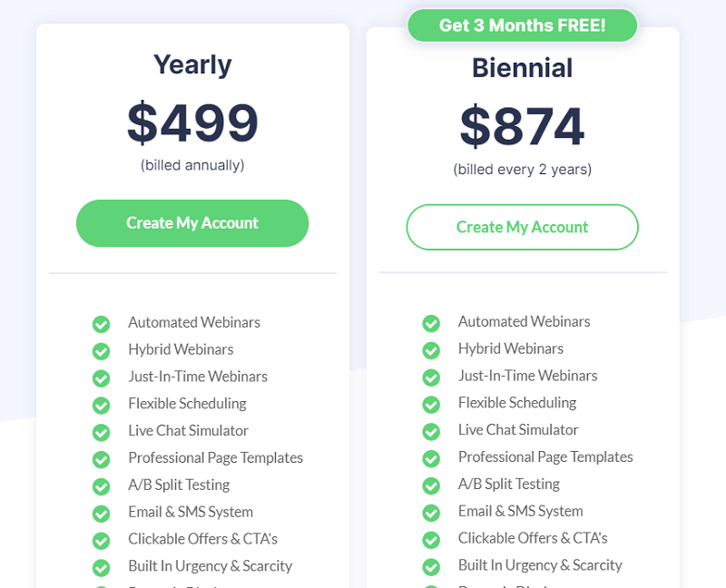Screen dimensions: 726x588
Task: Click checkmark beside Biennial Email & SMS System
Action: (431, 513)
